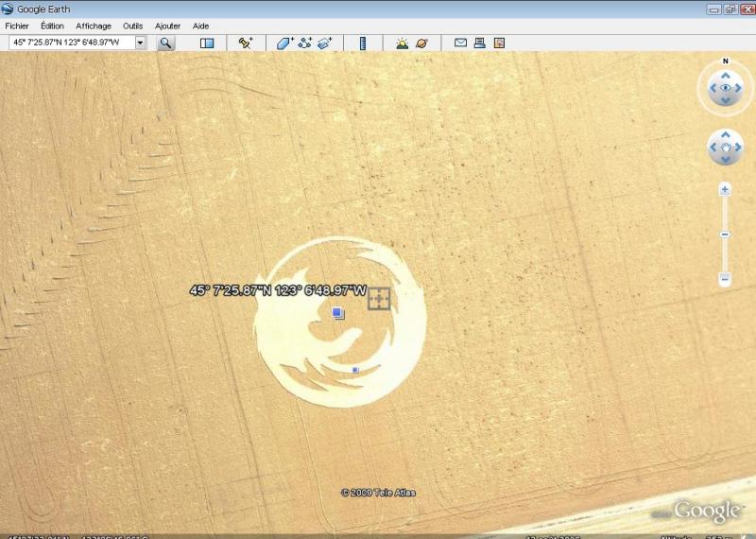The width and height of the screenshot is (756, 539).
Task: Open the Outils menu
Action: 132,26
